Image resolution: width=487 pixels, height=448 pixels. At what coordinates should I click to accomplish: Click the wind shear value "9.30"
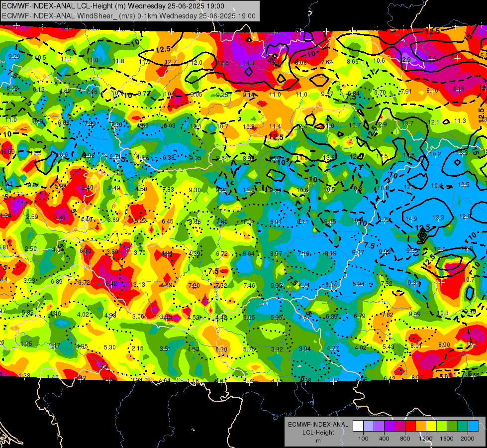(x=195, y=190)
